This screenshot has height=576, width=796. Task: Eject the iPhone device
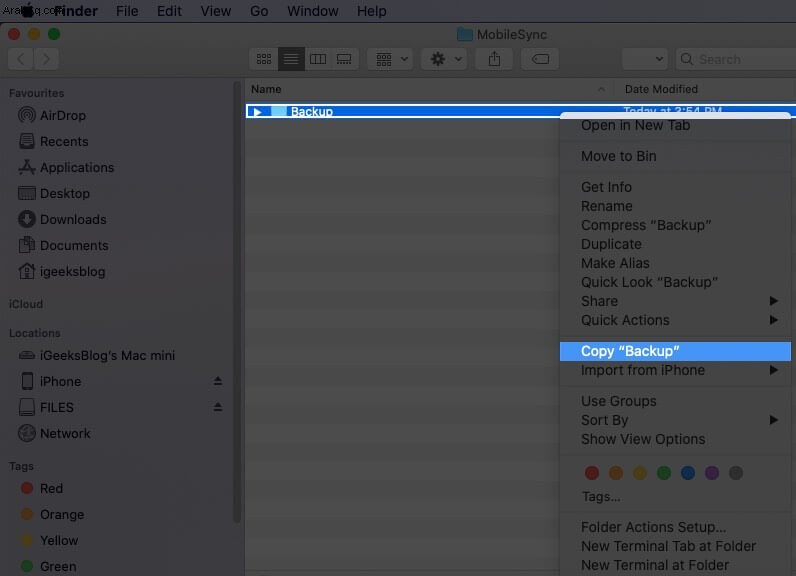pyautogui.click(x=218, y=381)
